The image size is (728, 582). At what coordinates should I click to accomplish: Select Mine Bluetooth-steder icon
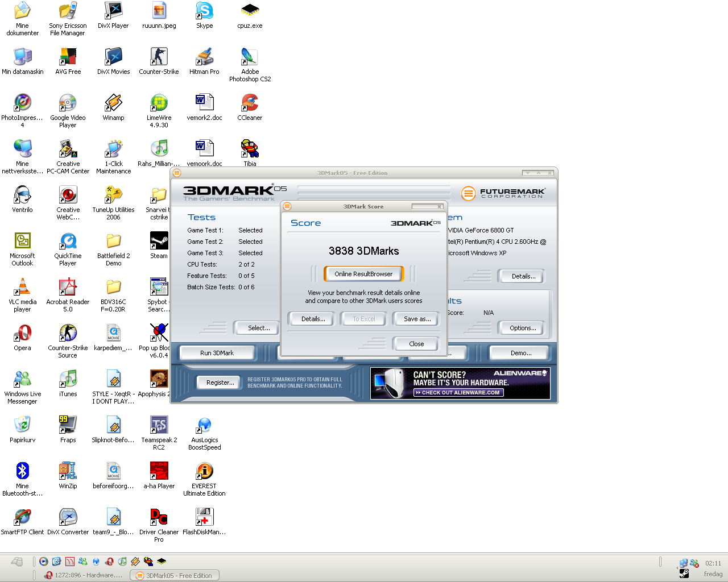[x=22, y=480]
